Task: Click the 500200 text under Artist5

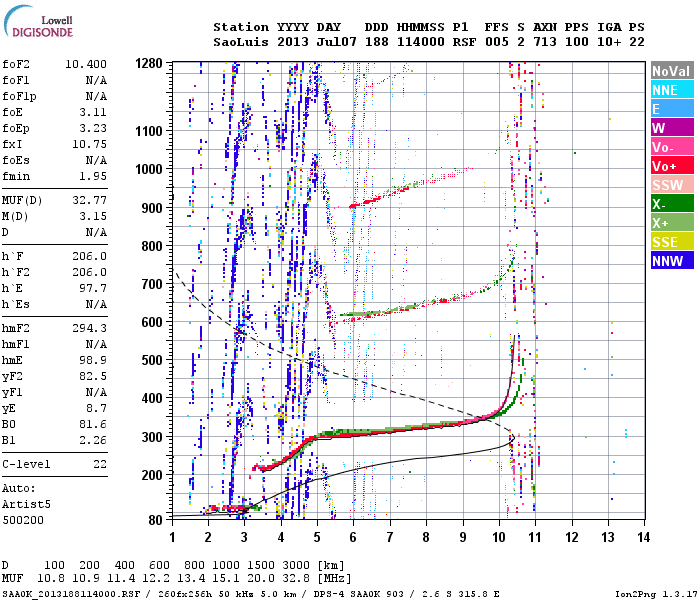Action: point(23,520)
